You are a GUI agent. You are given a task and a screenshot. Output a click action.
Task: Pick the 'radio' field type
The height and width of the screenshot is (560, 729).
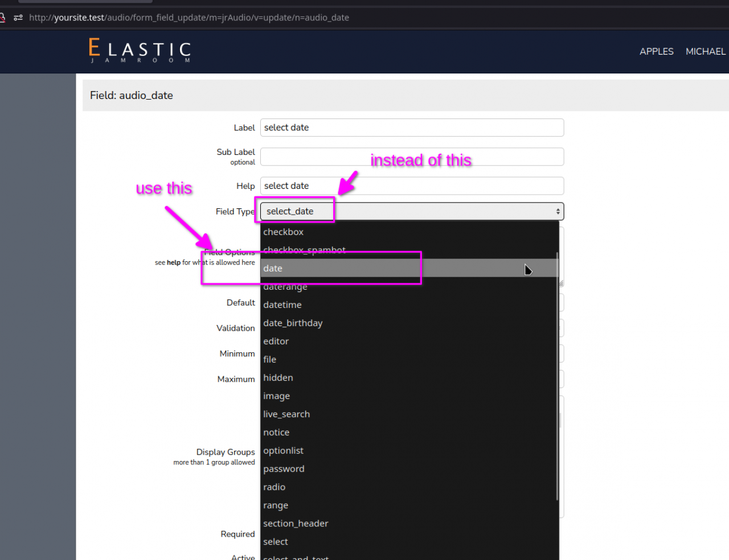[274, 487]
